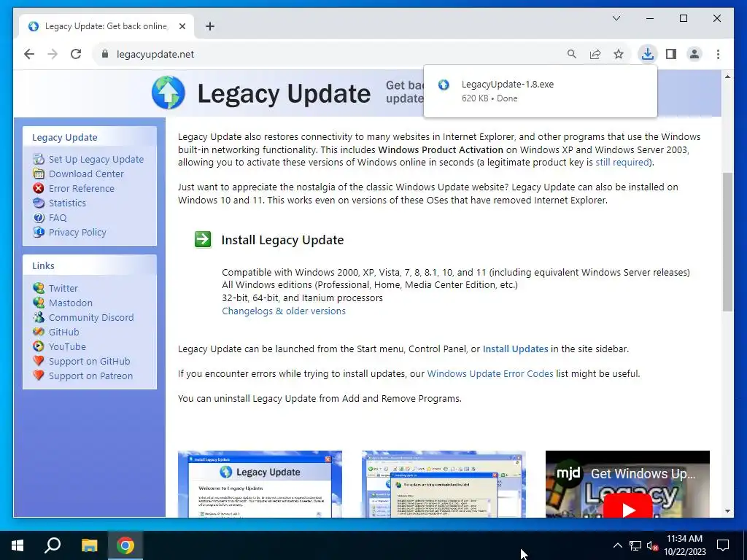Click the Privacy Policy info icon
This screenshot has height=560, width=747.
pos(39,232)
